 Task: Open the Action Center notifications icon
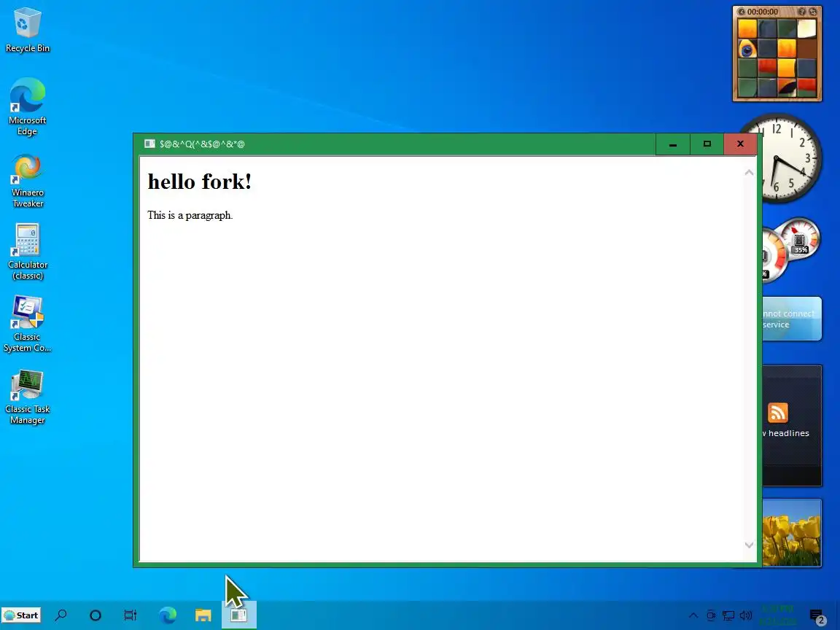pos(817,616)
